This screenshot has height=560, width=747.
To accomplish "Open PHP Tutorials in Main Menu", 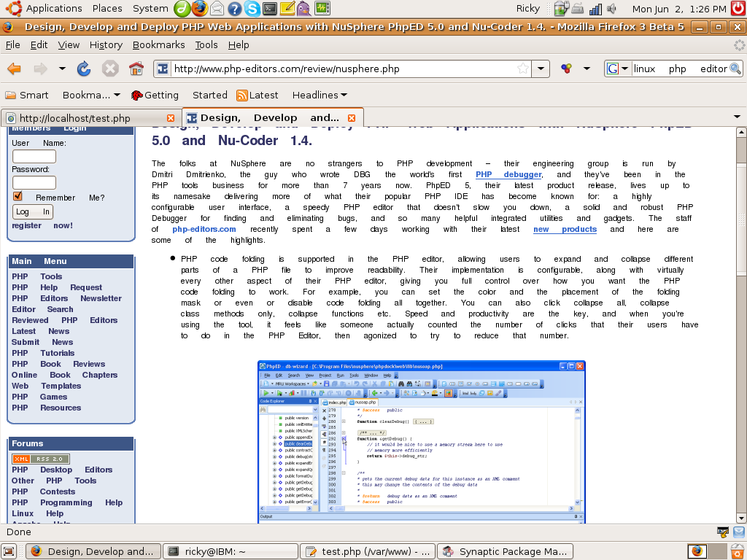I will [x=43, y=354].
